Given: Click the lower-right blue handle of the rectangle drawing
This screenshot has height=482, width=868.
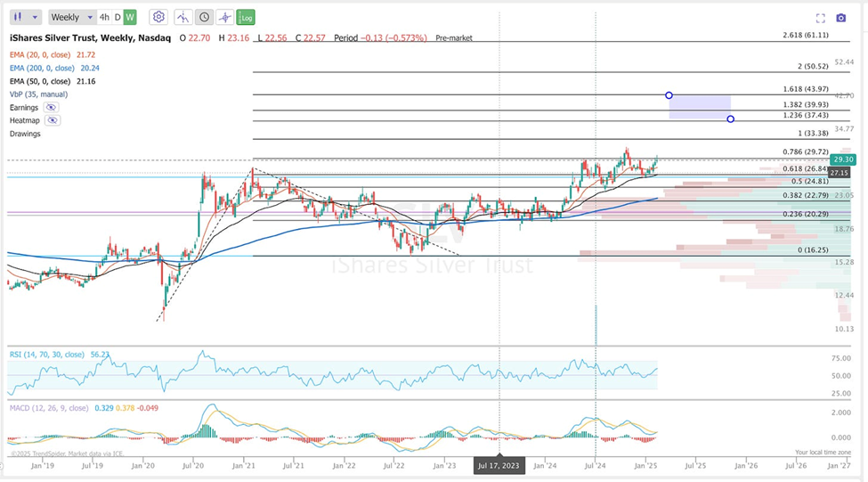Looking at the screenshot, I should pyautogui.click(x=731, y=119).
